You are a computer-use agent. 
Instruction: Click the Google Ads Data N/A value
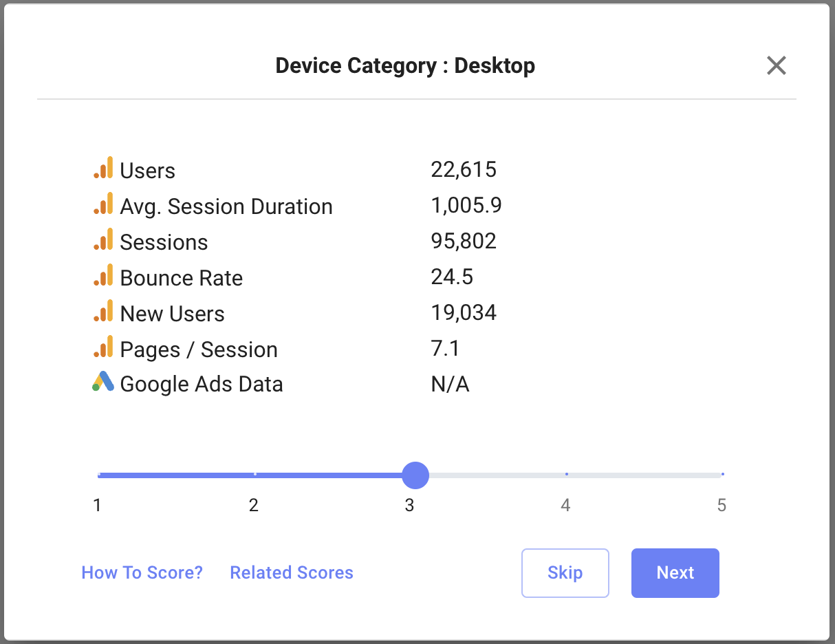click(450, 384)
